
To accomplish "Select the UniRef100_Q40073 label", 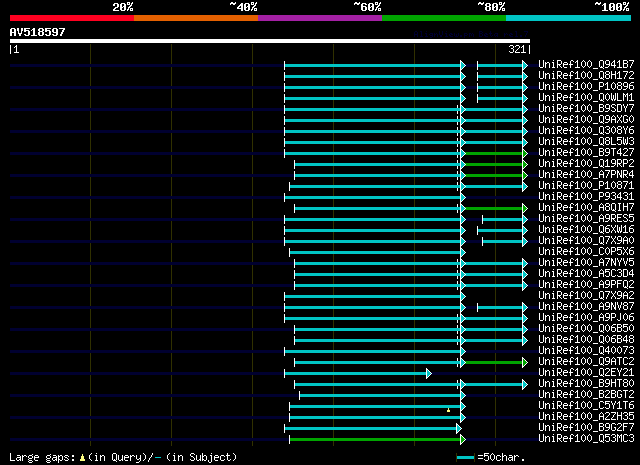I will pos(586,351).
